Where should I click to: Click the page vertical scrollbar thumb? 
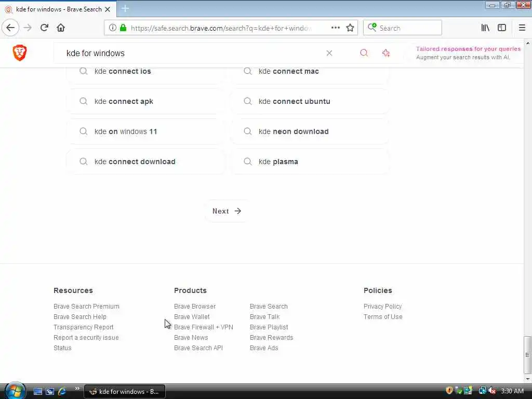528,354
